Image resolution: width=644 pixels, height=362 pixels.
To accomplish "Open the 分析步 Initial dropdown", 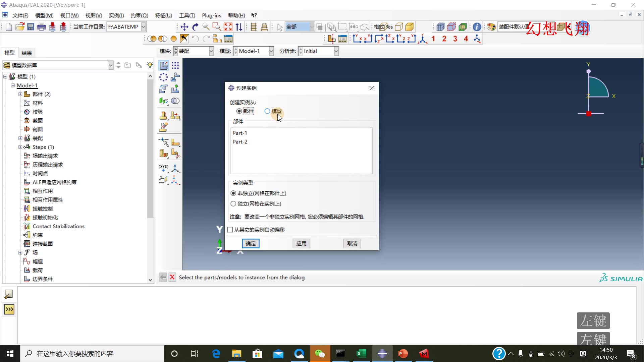I will 336,51.
